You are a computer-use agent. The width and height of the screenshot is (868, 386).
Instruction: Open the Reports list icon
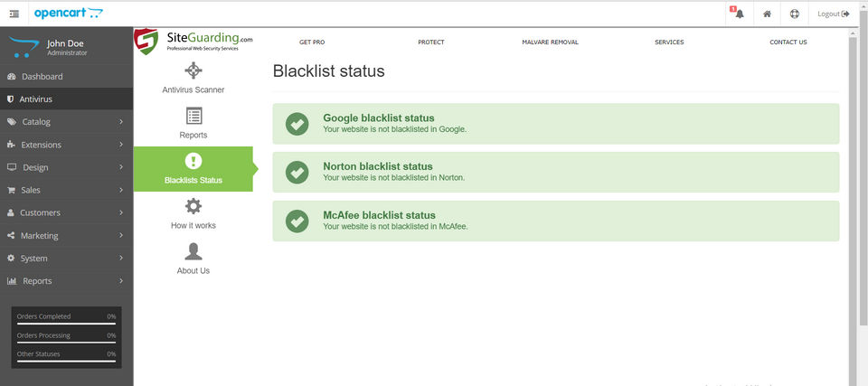tap(193, 116)
